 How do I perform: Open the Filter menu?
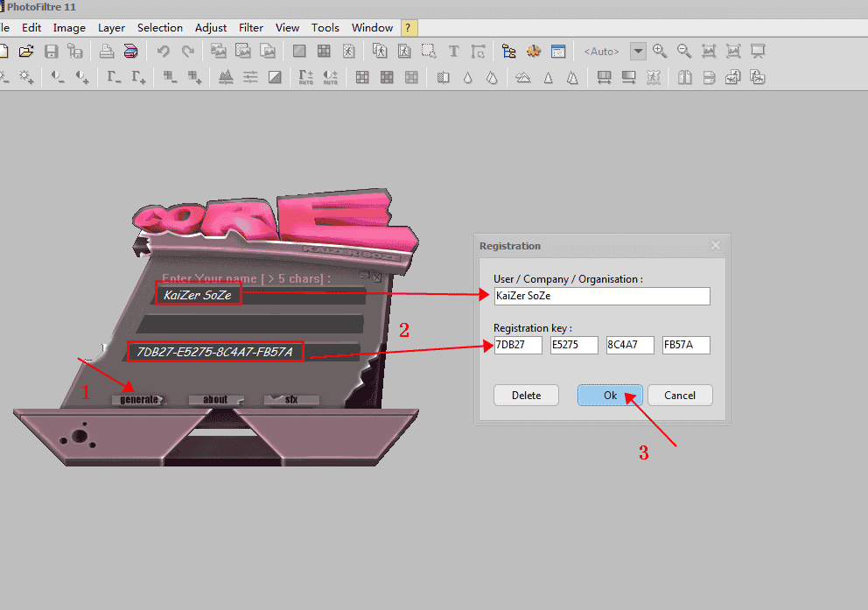[x=251, y=28]
